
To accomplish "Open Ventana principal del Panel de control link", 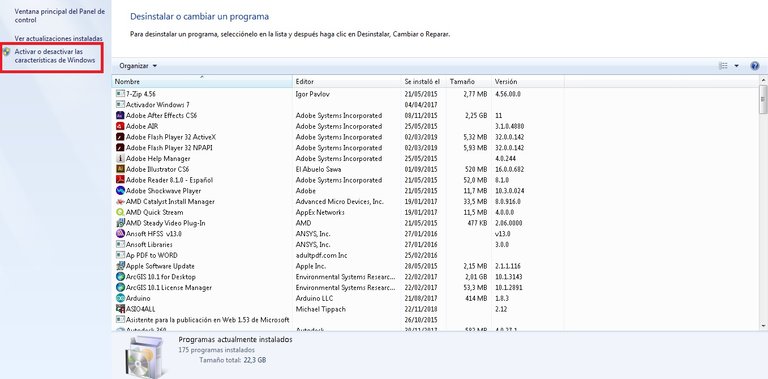I will click(x=60, y=16).
